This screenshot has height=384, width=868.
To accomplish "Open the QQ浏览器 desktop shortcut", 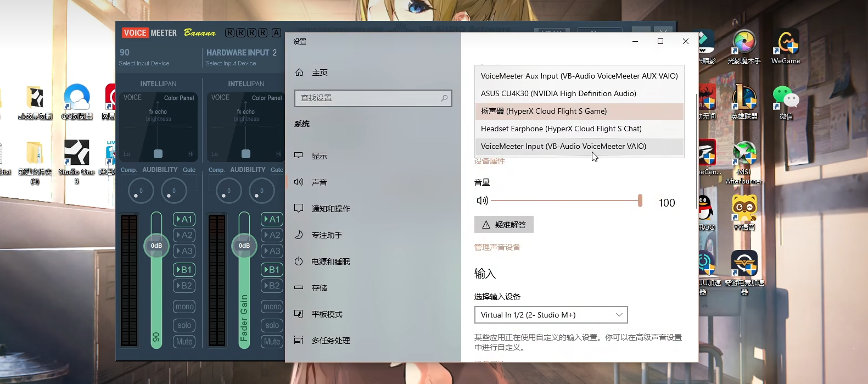I will 77,102.
